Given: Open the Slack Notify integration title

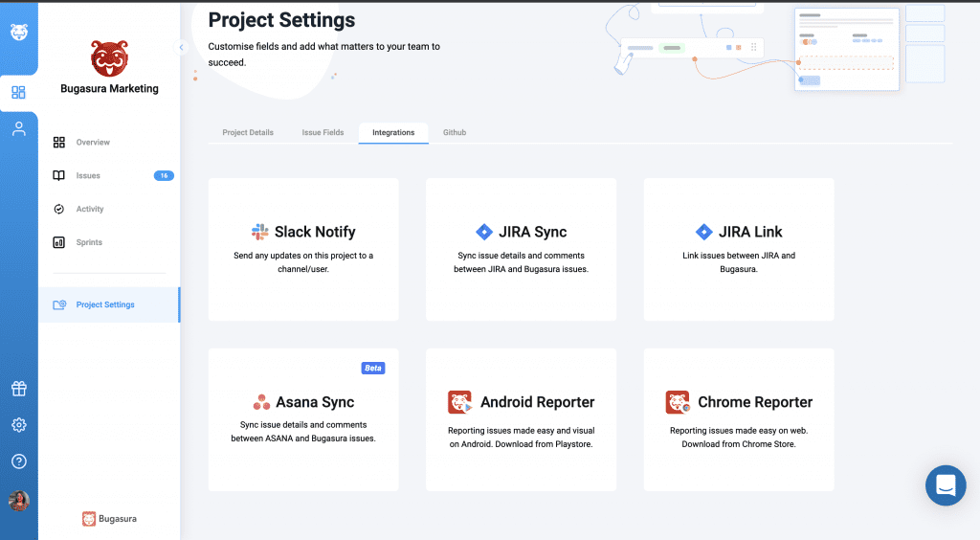Looking at the screenshot, I should pos(315,232).
